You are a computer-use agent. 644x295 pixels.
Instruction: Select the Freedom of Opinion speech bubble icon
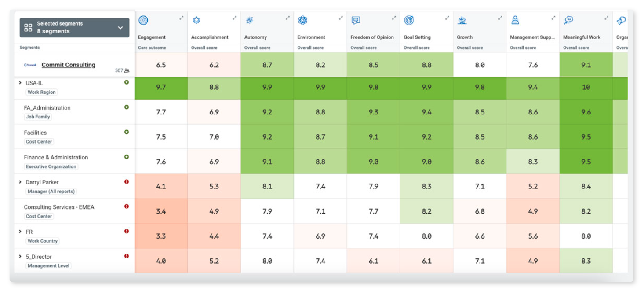coord(356,20)
